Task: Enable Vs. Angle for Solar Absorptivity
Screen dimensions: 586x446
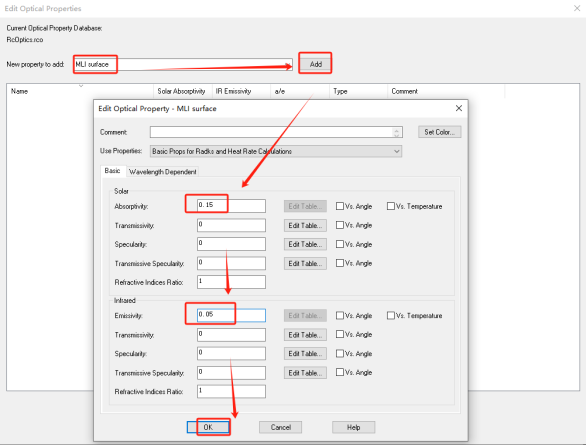Action: pyautogui.click(x=340, y=206)
